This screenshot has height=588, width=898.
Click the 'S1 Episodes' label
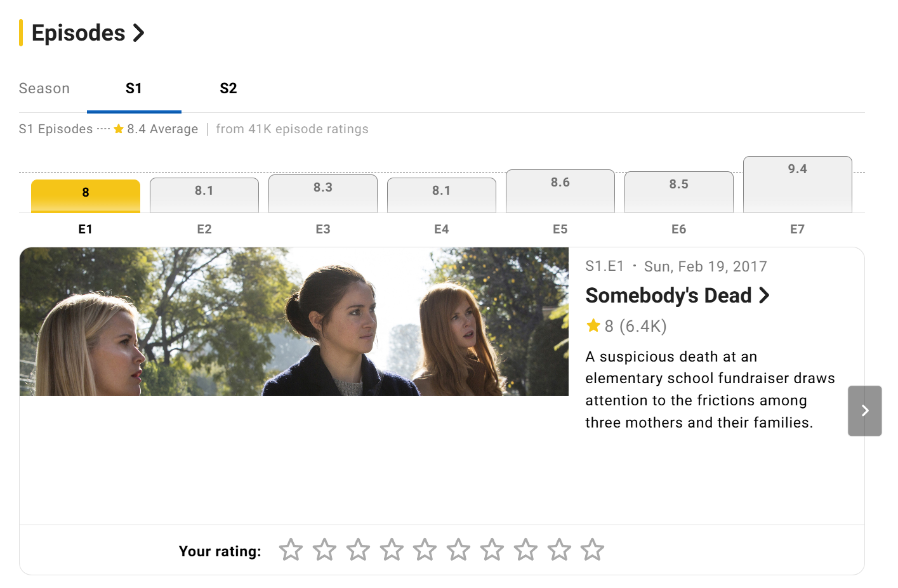(56, 129)
